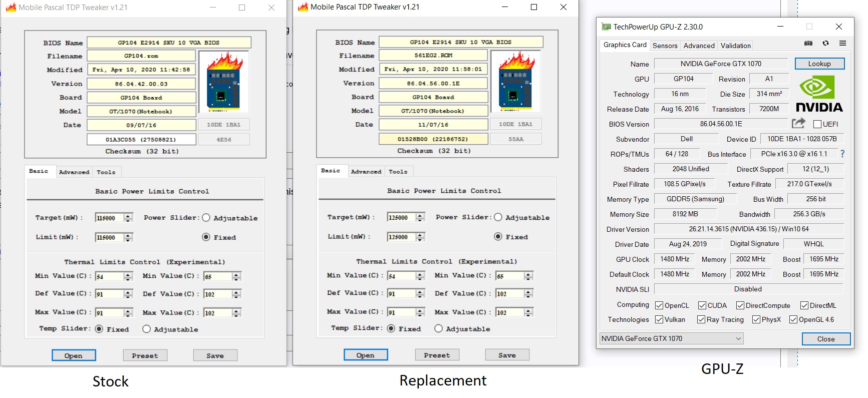This screenshot has width=868, height=398.
Task: Click Replacement tweaker title bar flame icon
Action: (303, 7)
